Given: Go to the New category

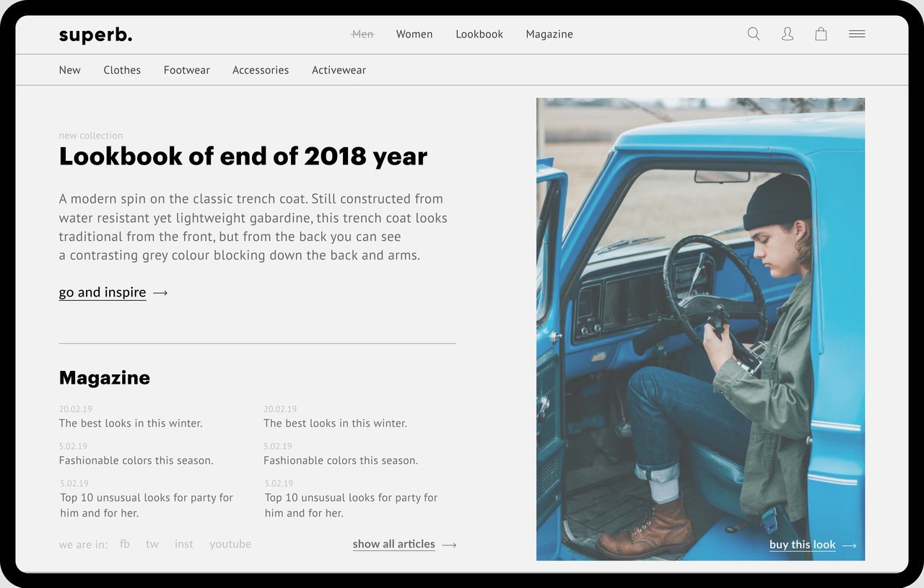Looking at the screenshot, I should click(x=70, y=70).
